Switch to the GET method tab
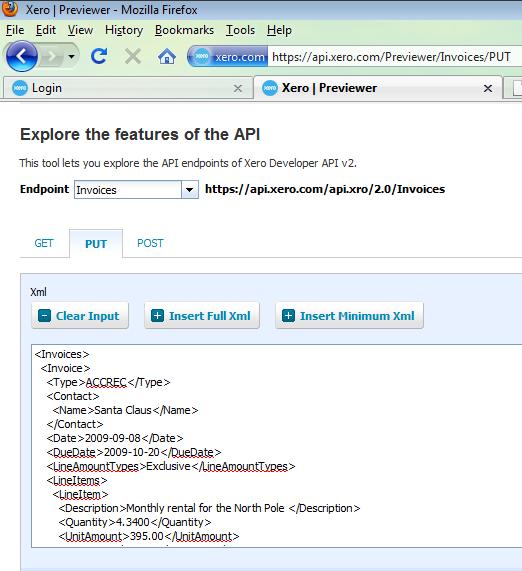Viewport: 522px width, 571px height. click(x=44, y=243)
